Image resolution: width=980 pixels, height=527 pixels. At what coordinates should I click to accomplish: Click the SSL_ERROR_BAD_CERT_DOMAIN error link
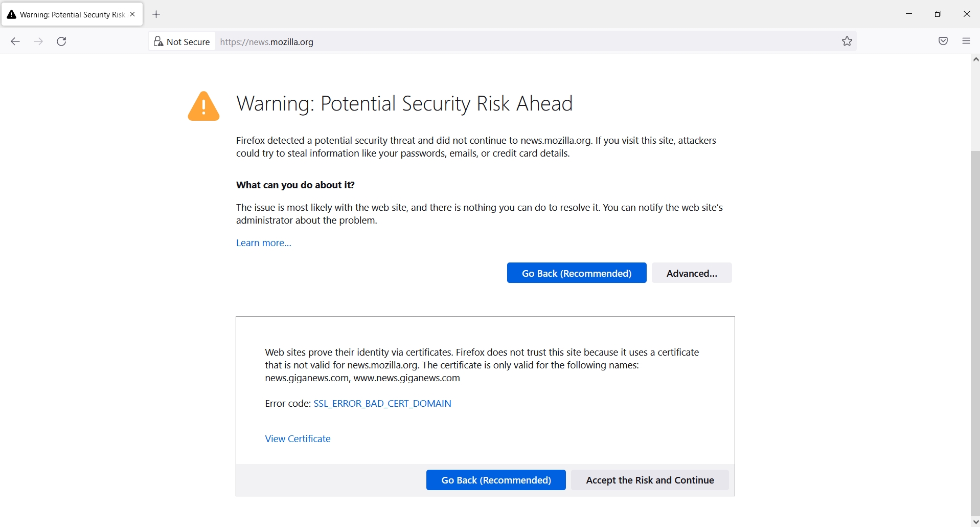pyautogui.click(x=382, y=404)
